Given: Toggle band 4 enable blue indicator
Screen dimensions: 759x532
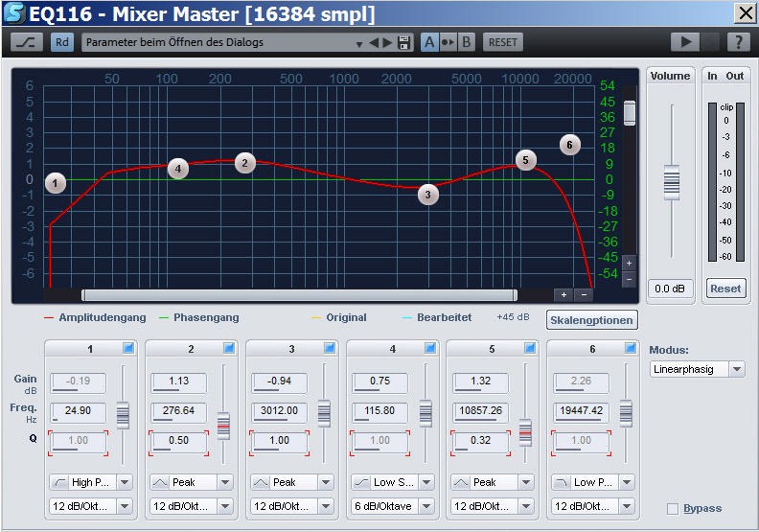Looking at the screenshot, I should (x=430, y=348).
